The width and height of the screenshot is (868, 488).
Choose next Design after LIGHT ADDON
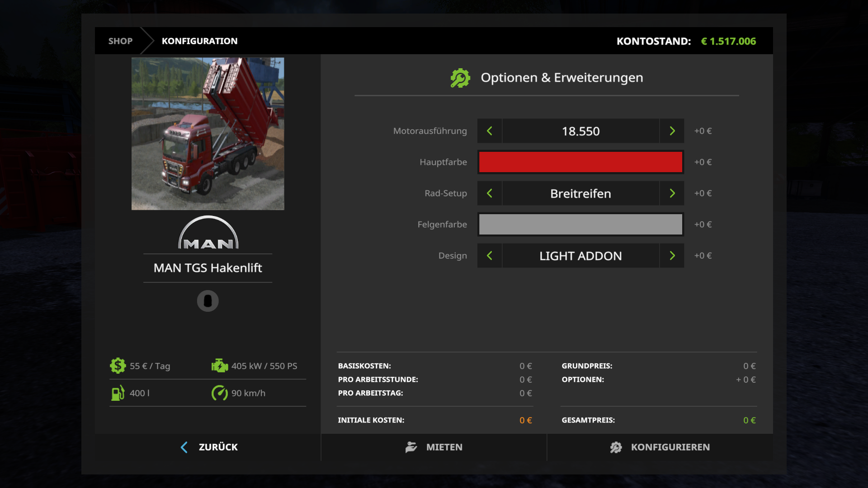[x=672, y=256]
